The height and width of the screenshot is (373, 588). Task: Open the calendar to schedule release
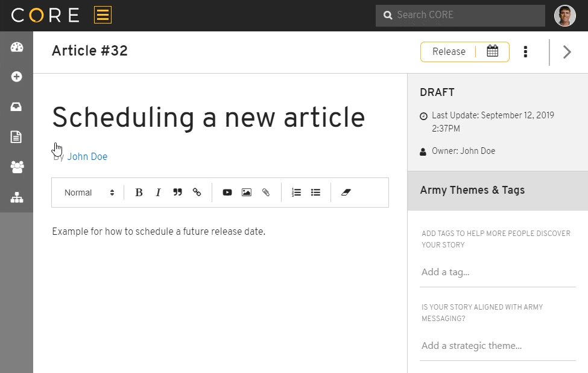click(492, 51)
